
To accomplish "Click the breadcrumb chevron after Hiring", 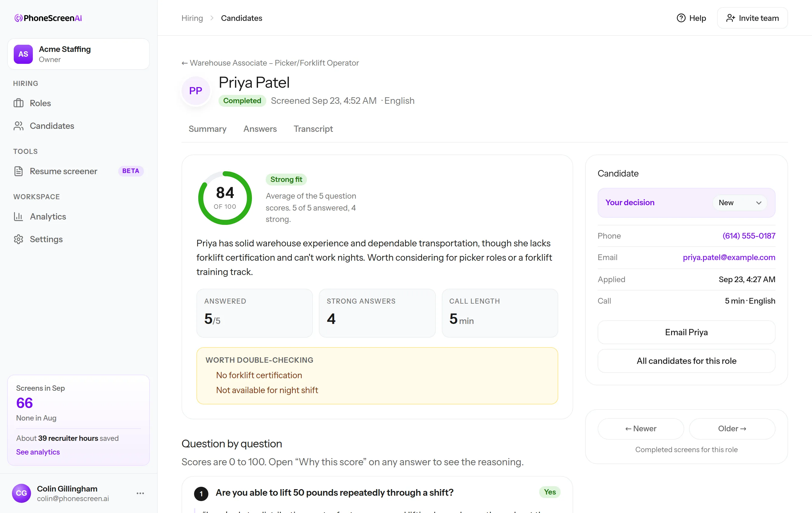I will click(212, 18).
